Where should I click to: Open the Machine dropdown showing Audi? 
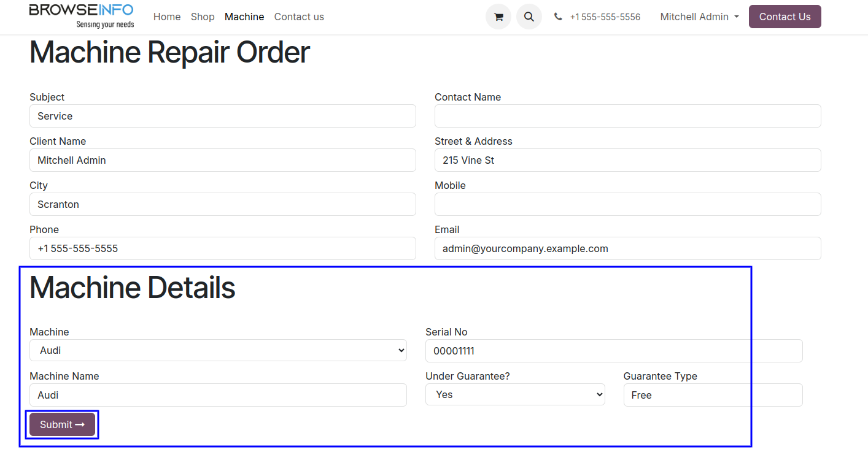(218, 350)
